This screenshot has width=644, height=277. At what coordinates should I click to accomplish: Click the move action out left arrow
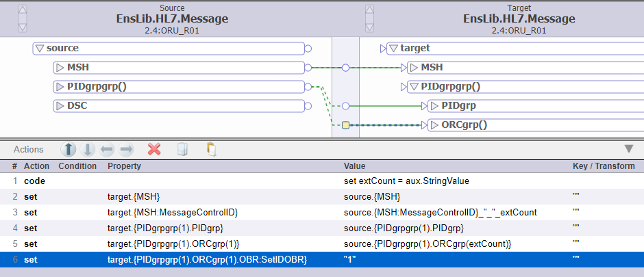tap(107, 149)
